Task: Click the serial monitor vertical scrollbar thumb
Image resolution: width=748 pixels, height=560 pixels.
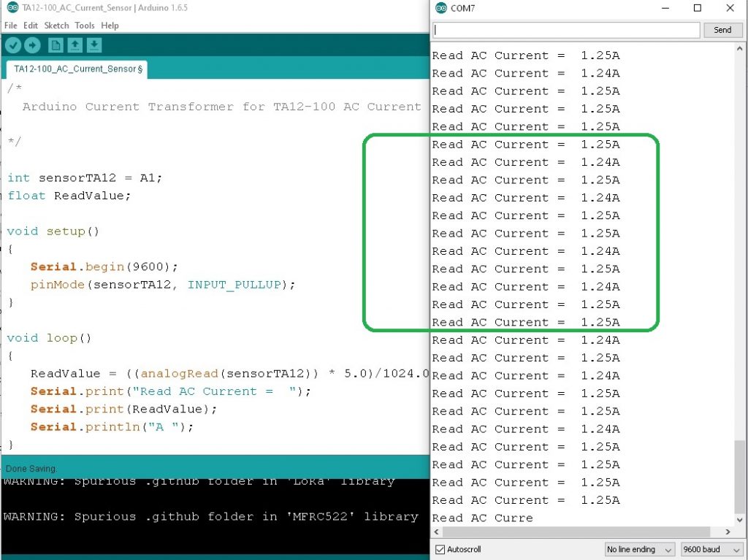Action: (739, 476)
